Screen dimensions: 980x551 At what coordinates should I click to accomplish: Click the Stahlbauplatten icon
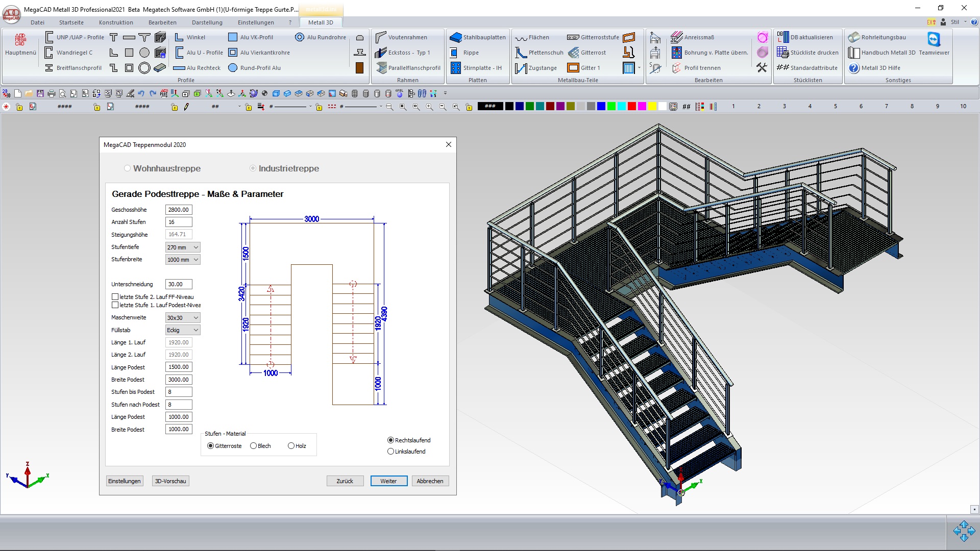coord(455,37)
